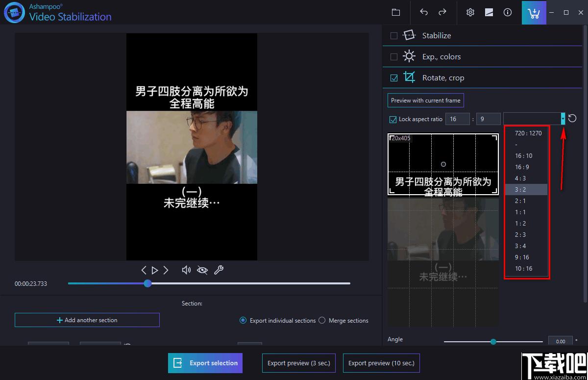Viewport: 588px width, 380px height.
Task: Mute the audio speaker icon
Action: [186, 270]
